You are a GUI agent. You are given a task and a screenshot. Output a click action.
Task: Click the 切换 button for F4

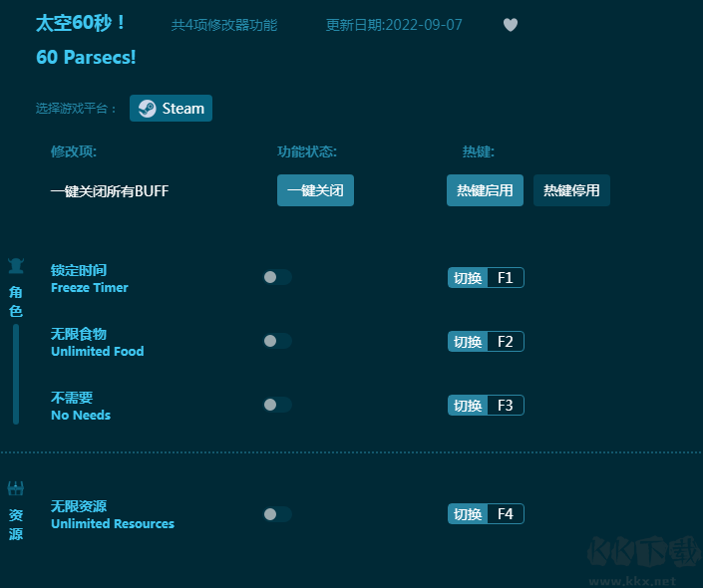tap(468, 514)
